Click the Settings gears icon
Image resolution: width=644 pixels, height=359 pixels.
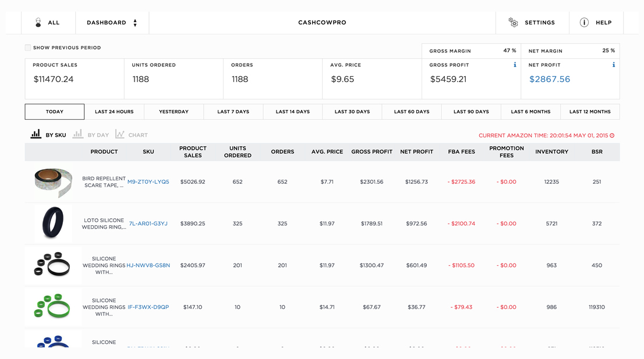pyautogui.click(x=513, y=22)
